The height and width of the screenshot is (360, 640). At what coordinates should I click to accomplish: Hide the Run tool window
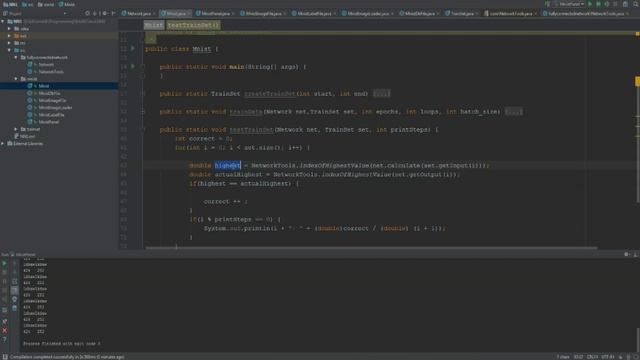[x=636, y=254]
